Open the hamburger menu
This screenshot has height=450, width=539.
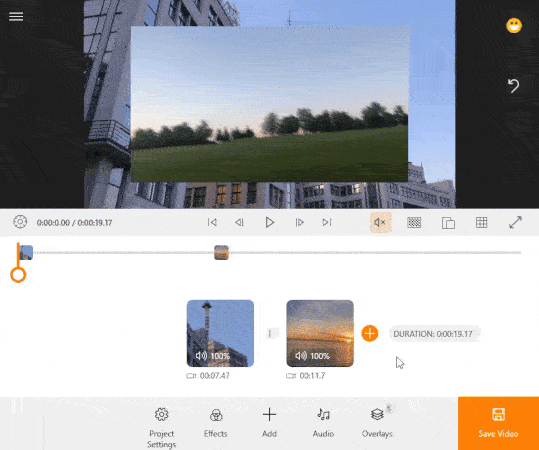16,17
